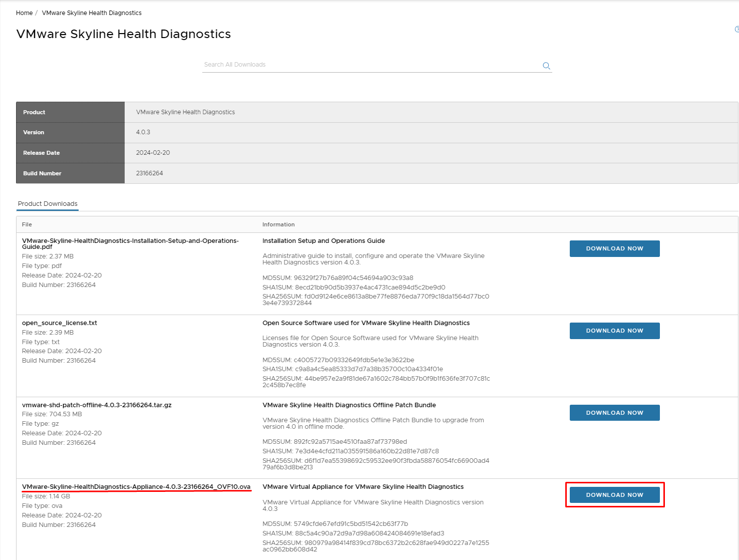Click the Build Number label in product table
The height and width of the screenshot is (560, 739).
(x=42, y=173)
